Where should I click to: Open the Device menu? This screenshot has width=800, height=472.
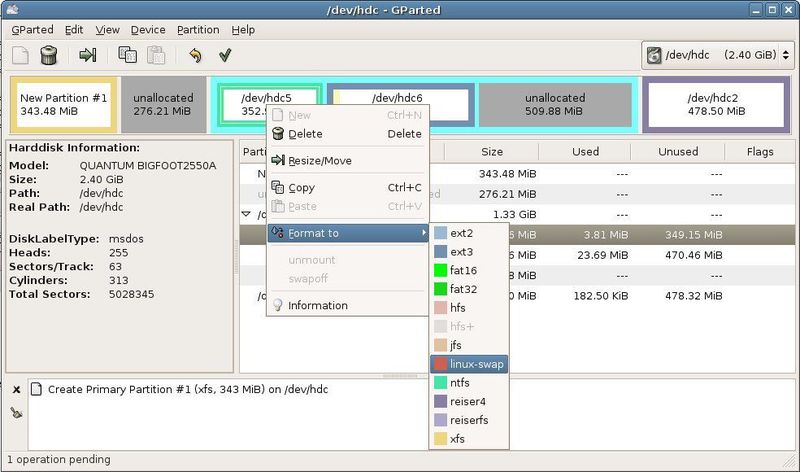[x=148, y=30]
